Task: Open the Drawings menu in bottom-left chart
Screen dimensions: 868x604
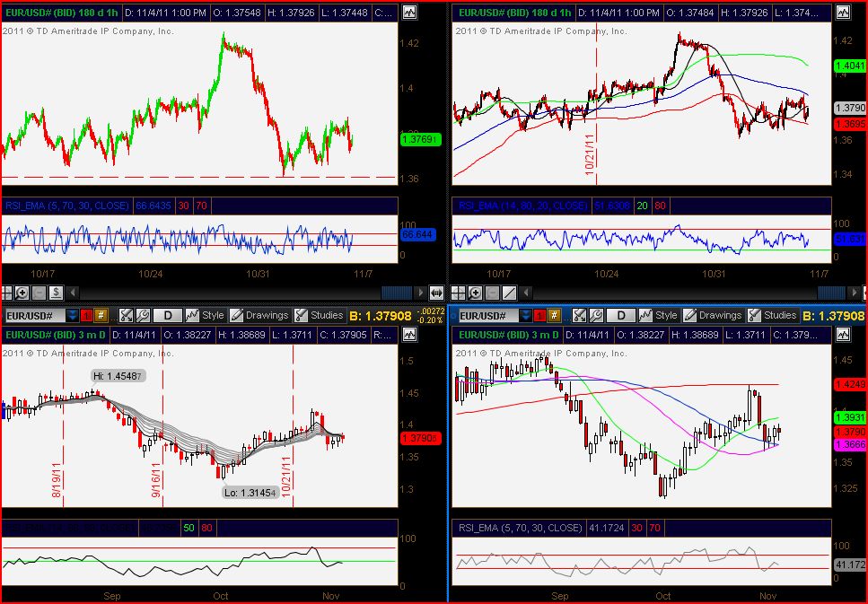Action: (259, 316)
